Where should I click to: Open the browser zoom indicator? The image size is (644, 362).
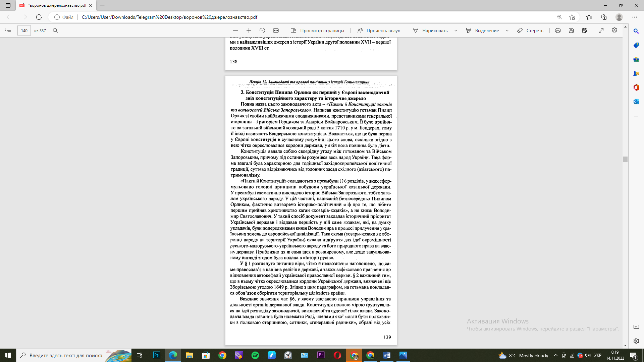[x=559, y=17]
